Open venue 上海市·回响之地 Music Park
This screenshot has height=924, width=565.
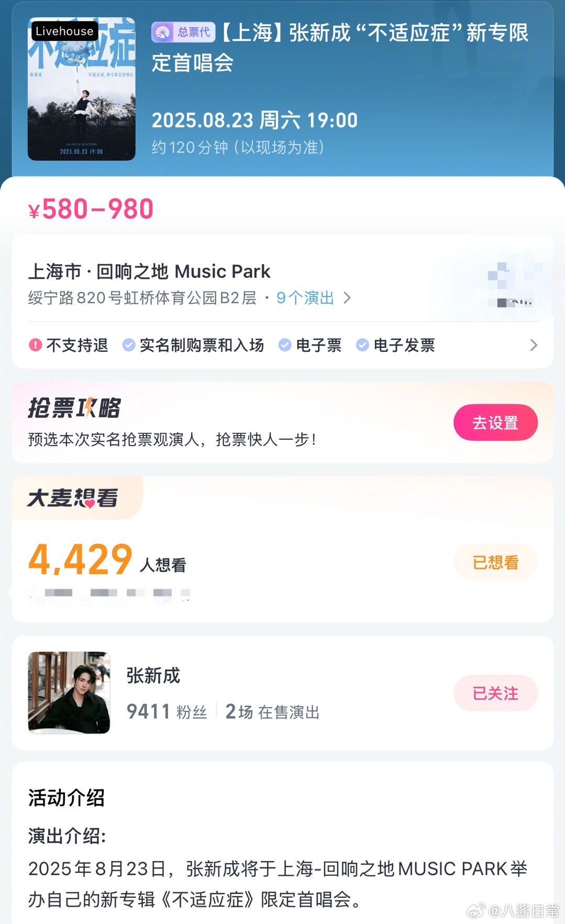[149, 271]
